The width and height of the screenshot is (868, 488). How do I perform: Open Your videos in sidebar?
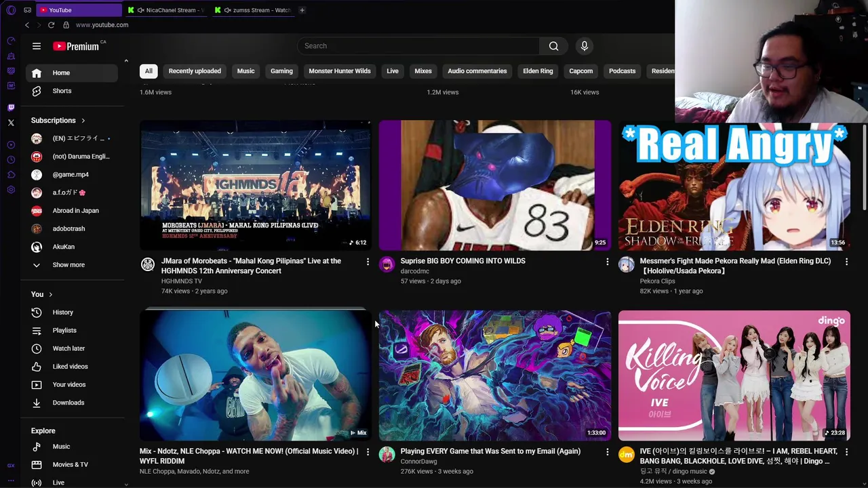tap(71, 384)
